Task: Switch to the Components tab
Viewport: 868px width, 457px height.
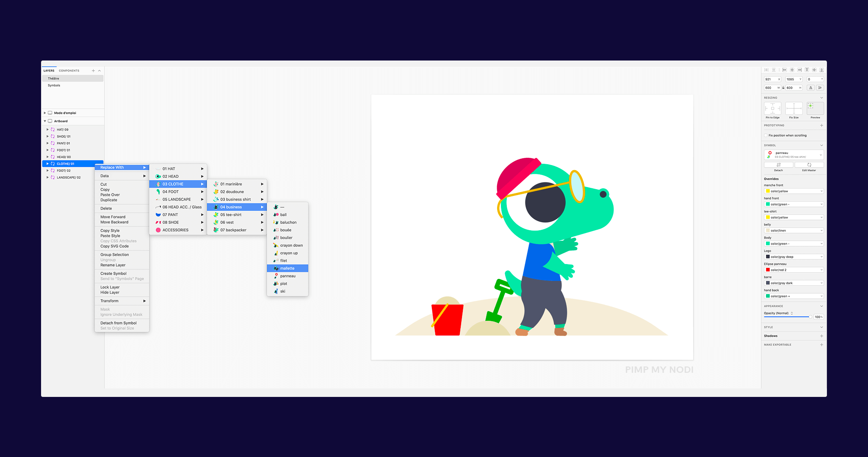Action: pyautogui.click(x=69, y=71)
